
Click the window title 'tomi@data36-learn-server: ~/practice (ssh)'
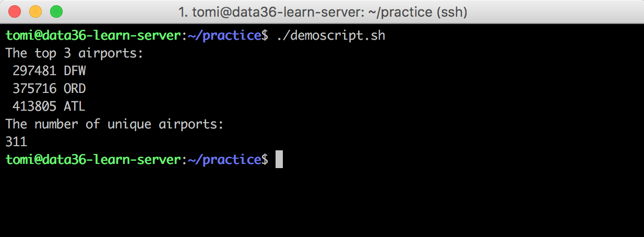(x=323, y=11)
